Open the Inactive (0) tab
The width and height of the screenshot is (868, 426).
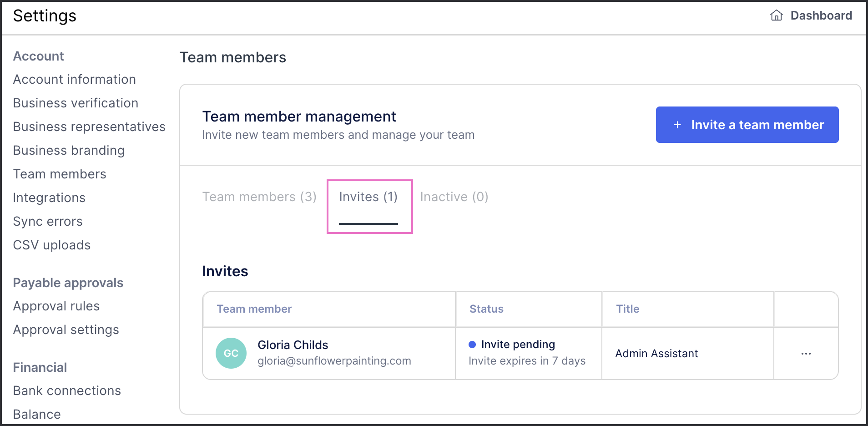coord(454,197)
